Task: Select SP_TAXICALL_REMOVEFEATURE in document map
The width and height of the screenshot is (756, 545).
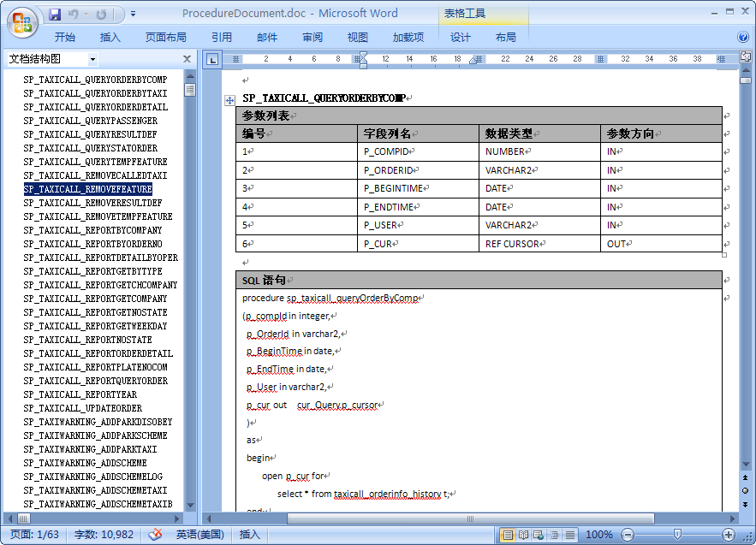Action: [87, 189]
